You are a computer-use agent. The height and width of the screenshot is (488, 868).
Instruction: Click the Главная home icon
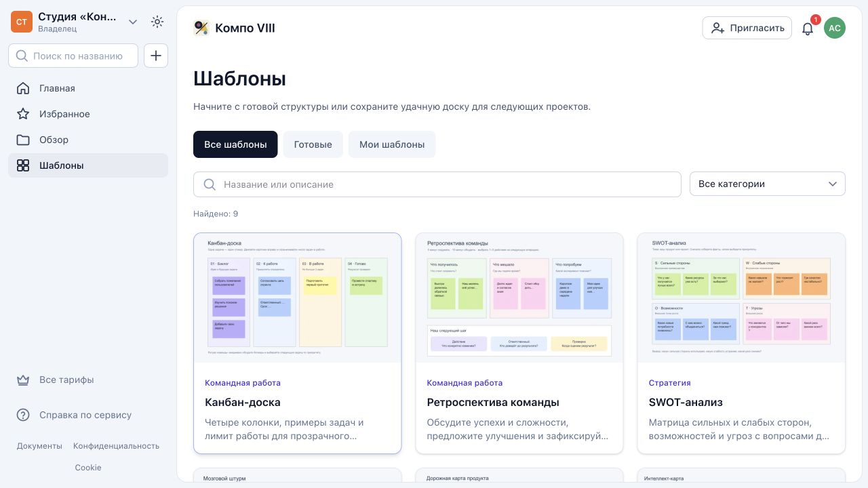tap(23, 88)
